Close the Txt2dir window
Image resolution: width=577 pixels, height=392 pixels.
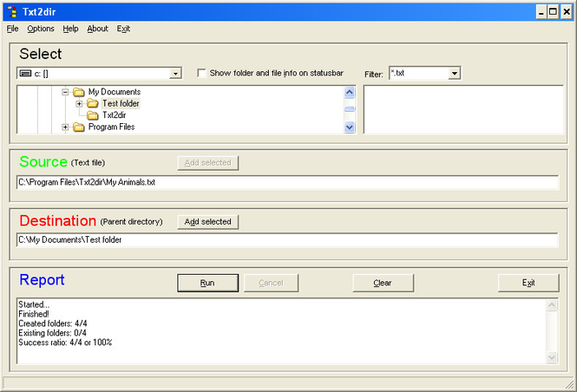tap(567, 12)
